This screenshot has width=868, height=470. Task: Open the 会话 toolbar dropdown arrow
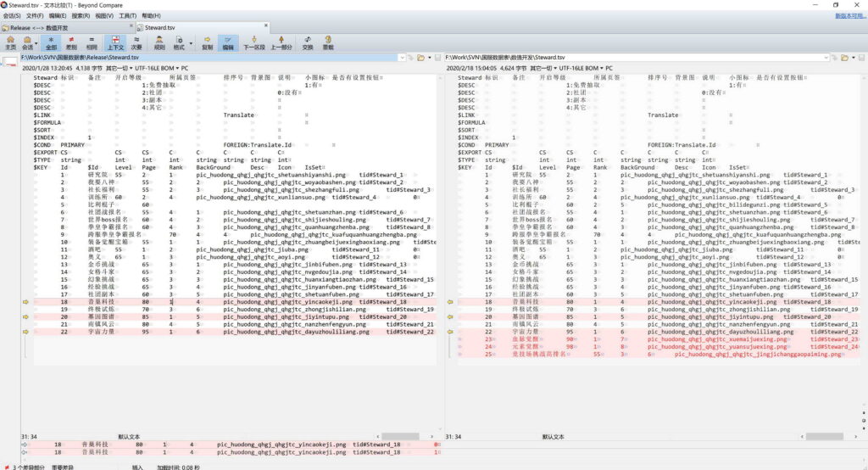36,43
